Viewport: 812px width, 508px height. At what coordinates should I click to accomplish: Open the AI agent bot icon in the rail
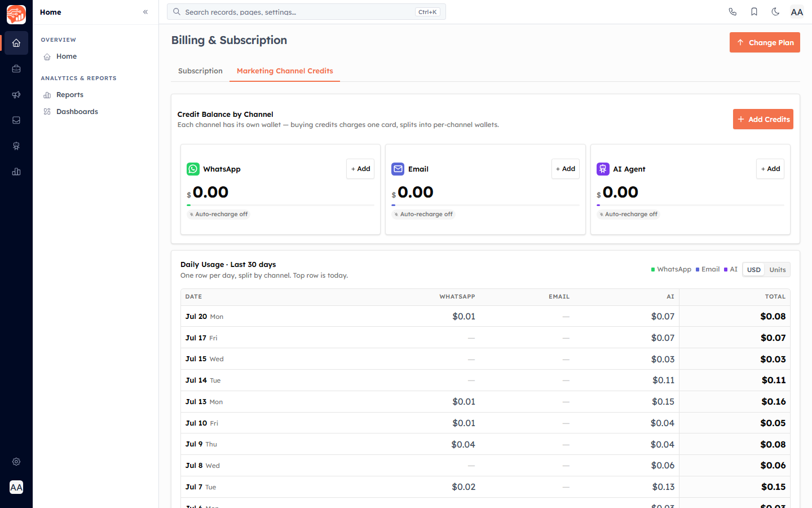pyautogui.click(x=16, y=146)
